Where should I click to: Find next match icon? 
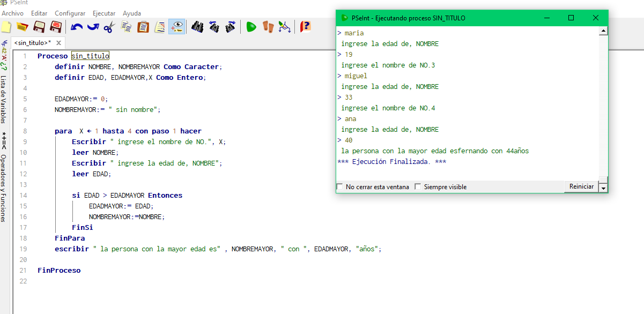[x=231, y=26]
